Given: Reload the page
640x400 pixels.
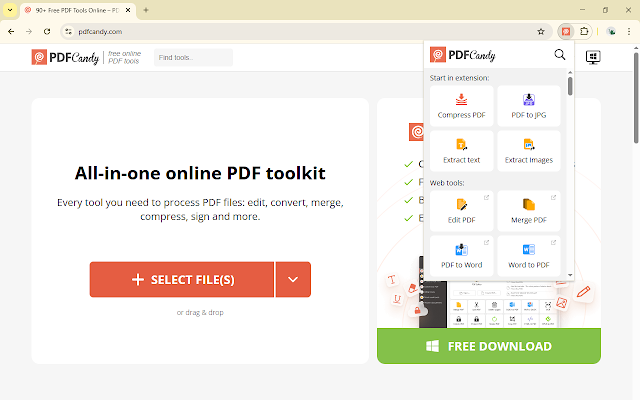Looking at the screenshot, I should [47, 31].
